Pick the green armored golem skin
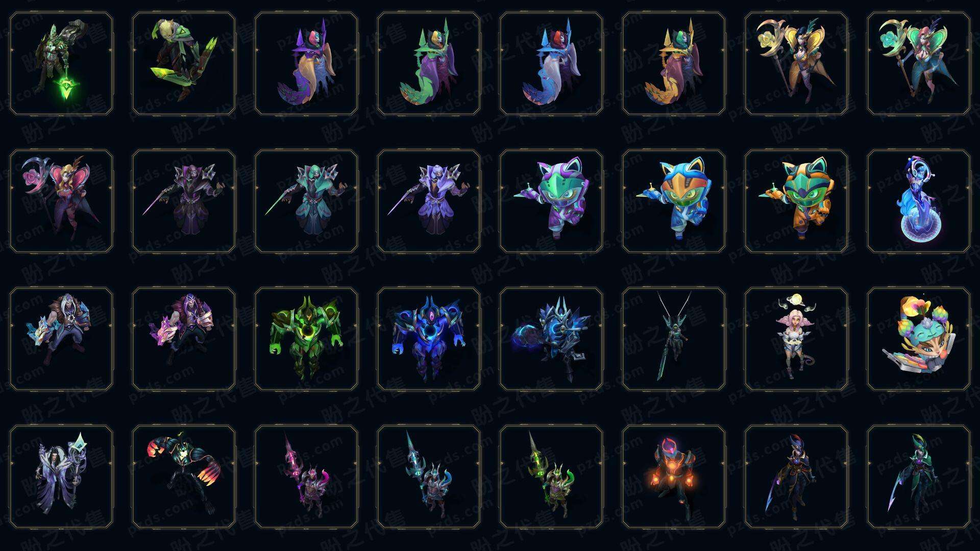The image size is (980, 551). pos(306,339)
